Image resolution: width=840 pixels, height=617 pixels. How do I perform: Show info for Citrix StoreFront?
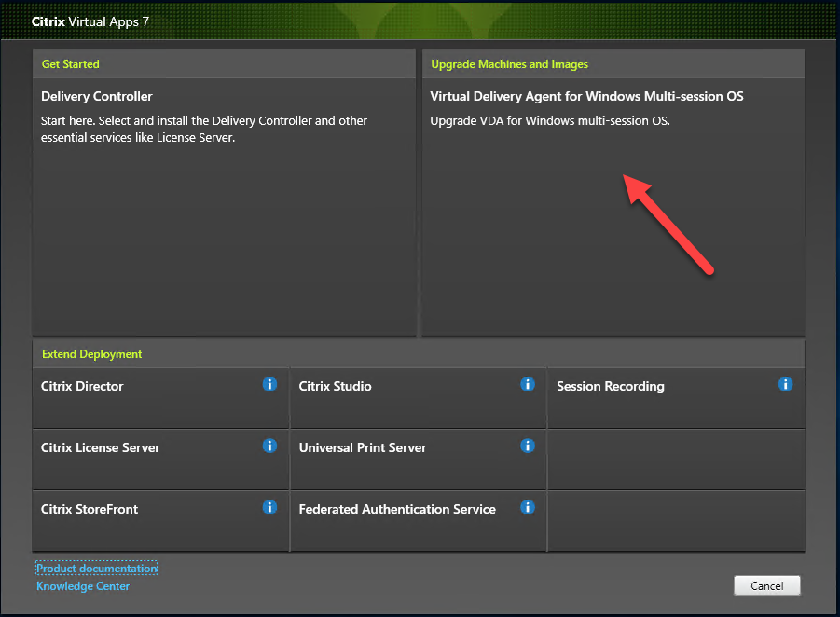coord(269,507)
